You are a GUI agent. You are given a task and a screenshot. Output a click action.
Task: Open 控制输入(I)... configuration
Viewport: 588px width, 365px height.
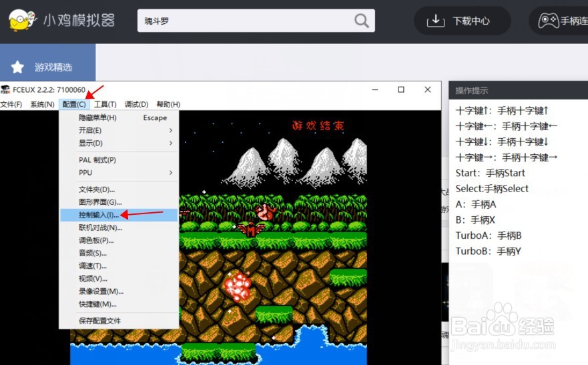(119, 215)
